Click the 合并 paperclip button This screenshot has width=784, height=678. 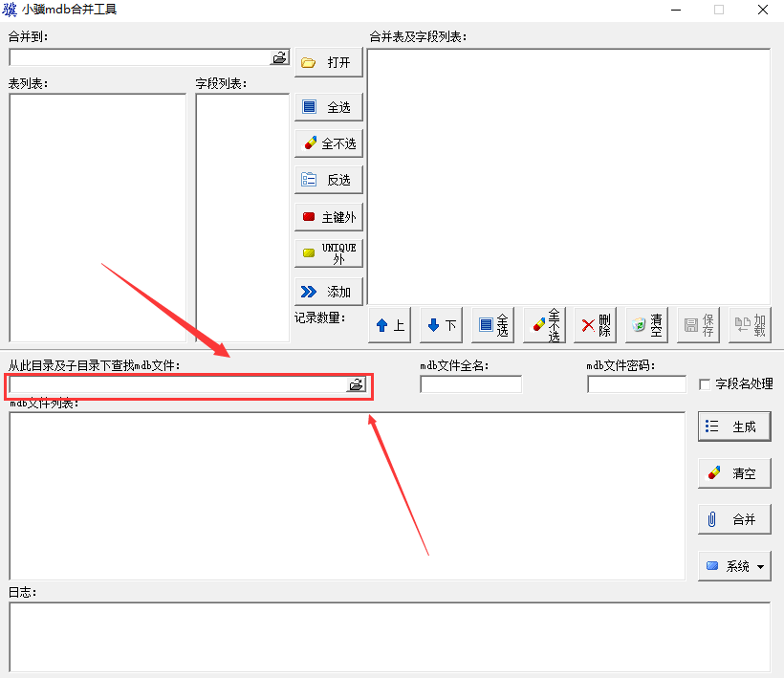click(734, 519)
